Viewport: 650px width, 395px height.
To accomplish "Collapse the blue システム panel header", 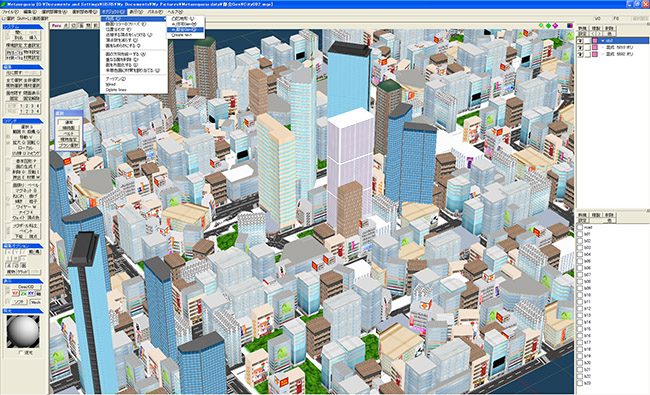I will point(23,27).
